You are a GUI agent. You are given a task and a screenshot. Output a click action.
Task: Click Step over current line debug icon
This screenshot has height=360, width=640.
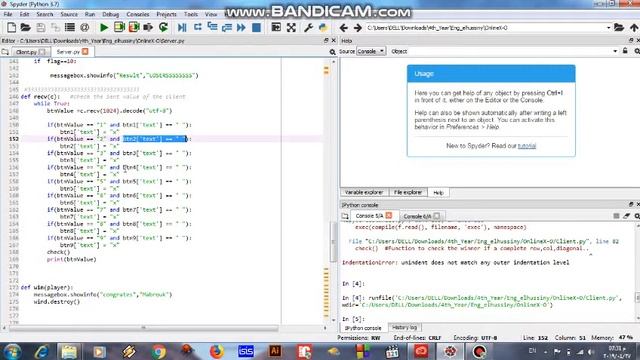[198, 28]
